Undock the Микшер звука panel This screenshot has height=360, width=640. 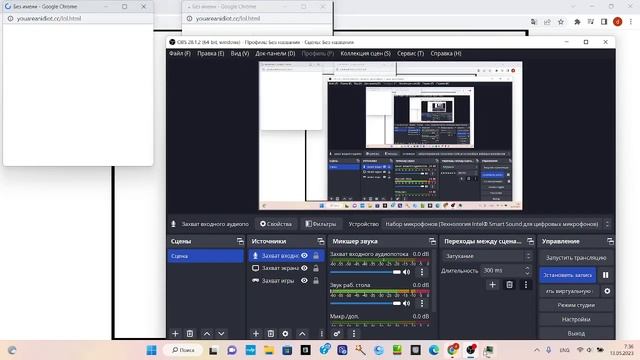click(x=432, y=241)
